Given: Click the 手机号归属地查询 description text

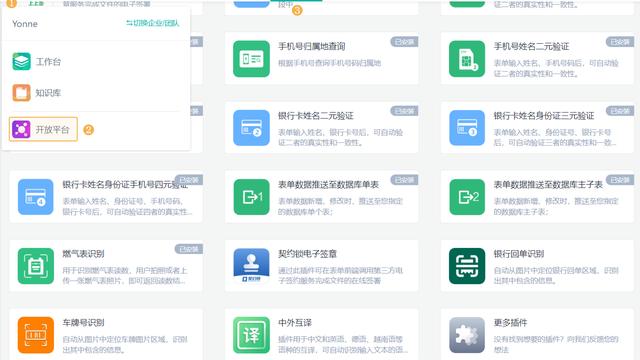Looking at the screenshot, I should [329, 63].
